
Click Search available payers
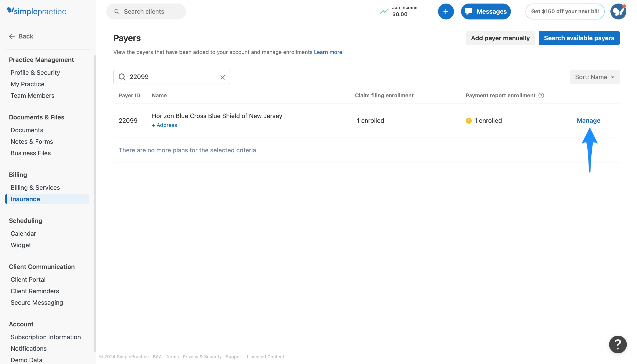579,38
